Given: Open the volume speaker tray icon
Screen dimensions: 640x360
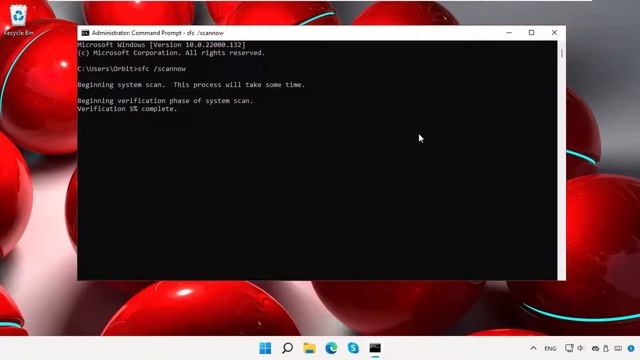Looking at the screenshot, I should [x=580, y=348].
